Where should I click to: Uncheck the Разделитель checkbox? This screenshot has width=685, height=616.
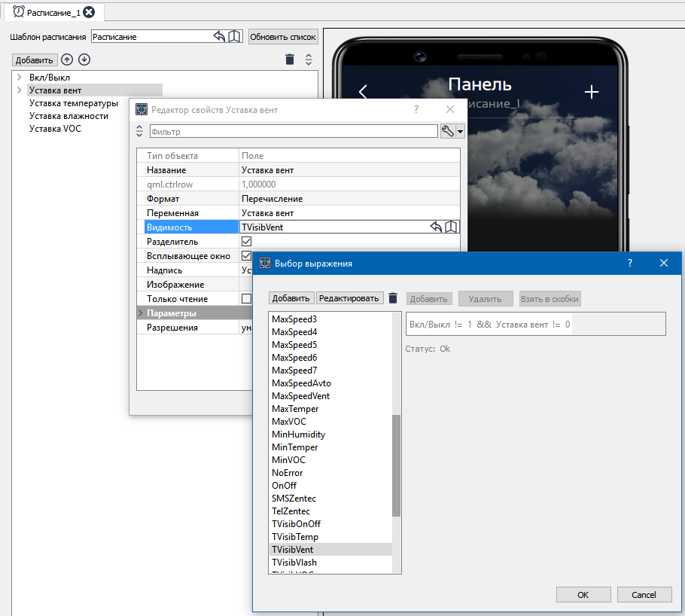(x=248, y=241)
